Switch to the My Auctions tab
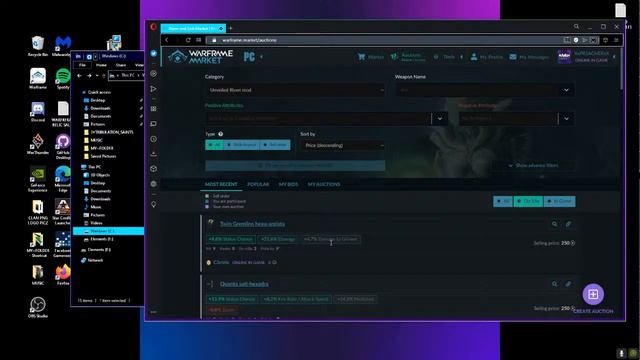This screenshot has height=360, width=640. (x=324, y=184)
